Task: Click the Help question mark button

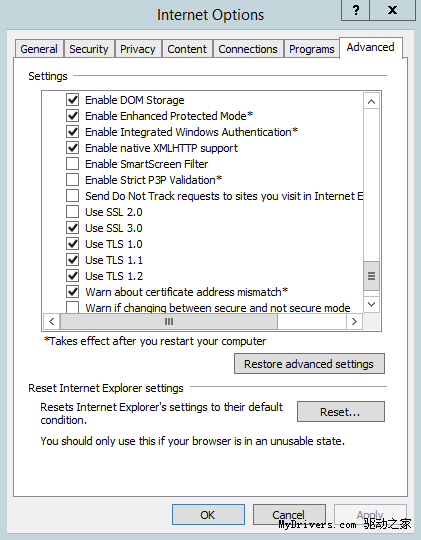Action: click(x=356, y=10)
